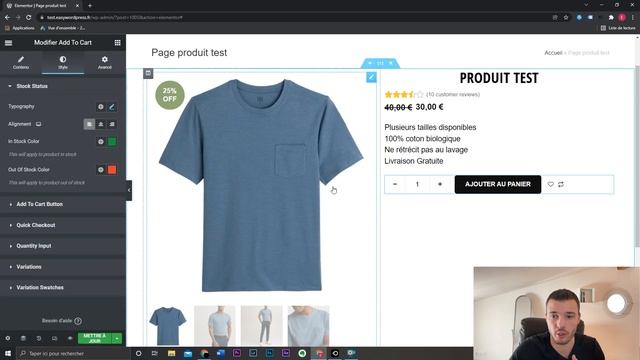Viewport: 640px width, 360px height.
Task: Select the close-up shirt gallery thumbnail
Action: point(309,326)
